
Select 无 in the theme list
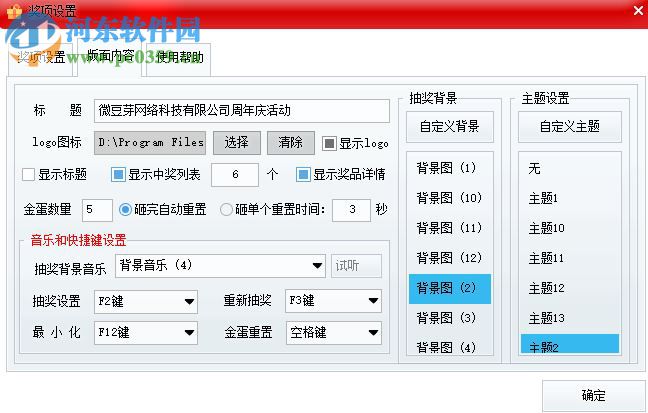570,168
